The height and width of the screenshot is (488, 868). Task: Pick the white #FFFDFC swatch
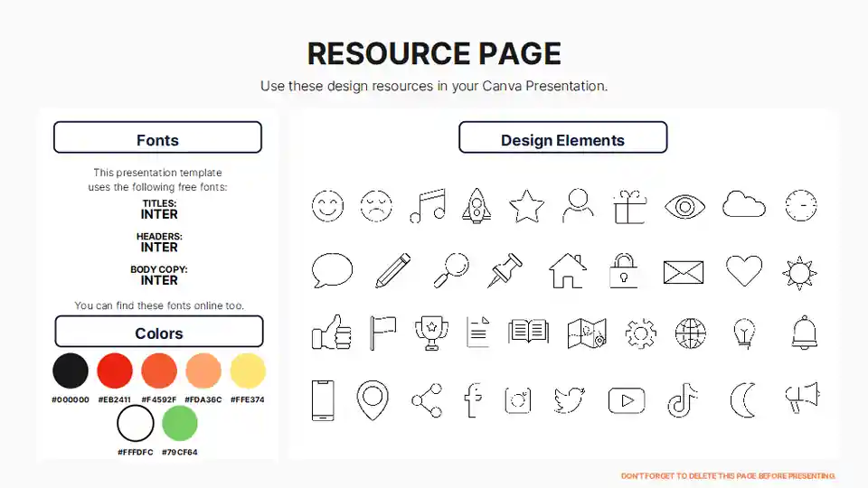136,423
